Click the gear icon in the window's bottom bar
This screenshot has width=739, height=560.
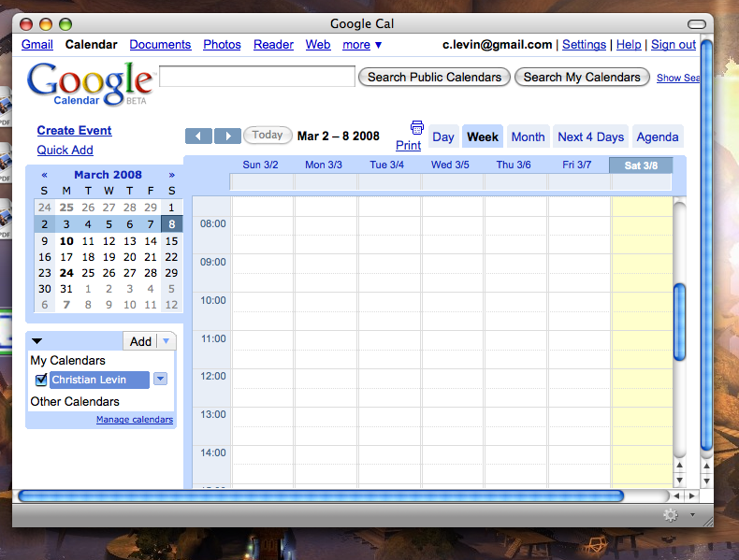pyautogui.click(x=670, y=515)
